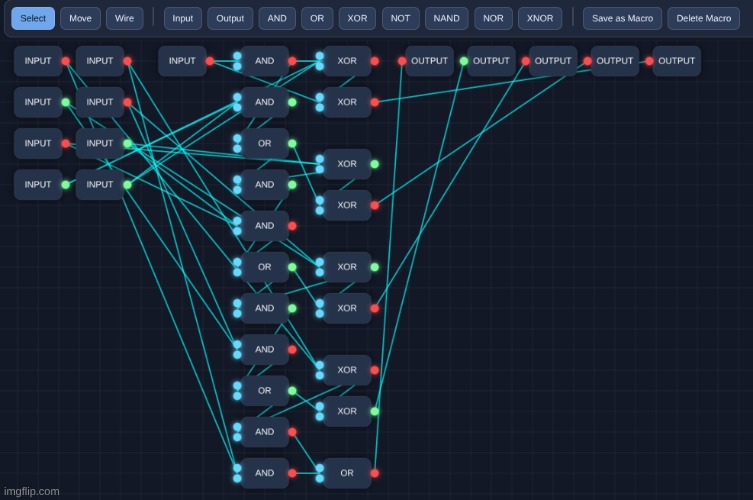The width and height of the screenshot is (753, 500).
Task: Select the NOR gate toolbar button
Action: click(x=493, y=18)
